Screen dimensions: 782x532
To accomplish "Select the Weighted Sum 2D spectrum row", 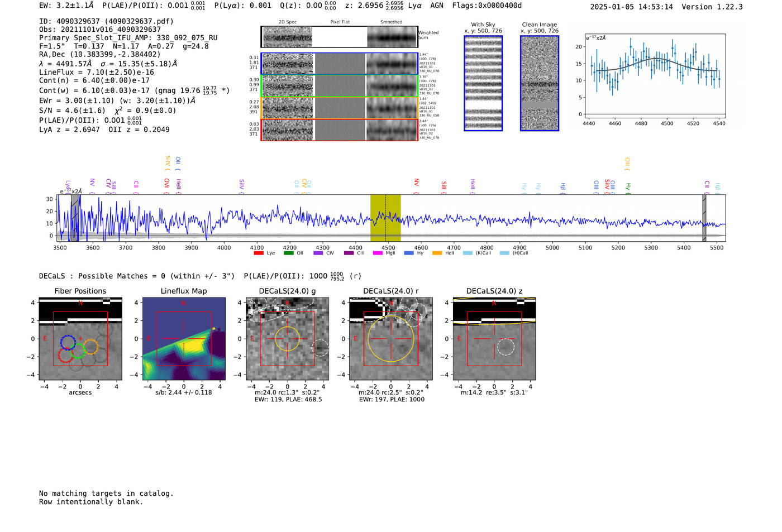I will [340, 37].
